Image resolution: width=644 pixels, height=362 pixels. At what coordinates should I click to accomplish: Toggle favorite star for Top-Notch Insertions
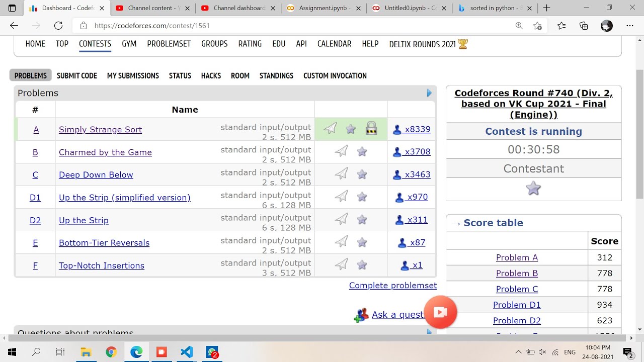tap(362, 265)
